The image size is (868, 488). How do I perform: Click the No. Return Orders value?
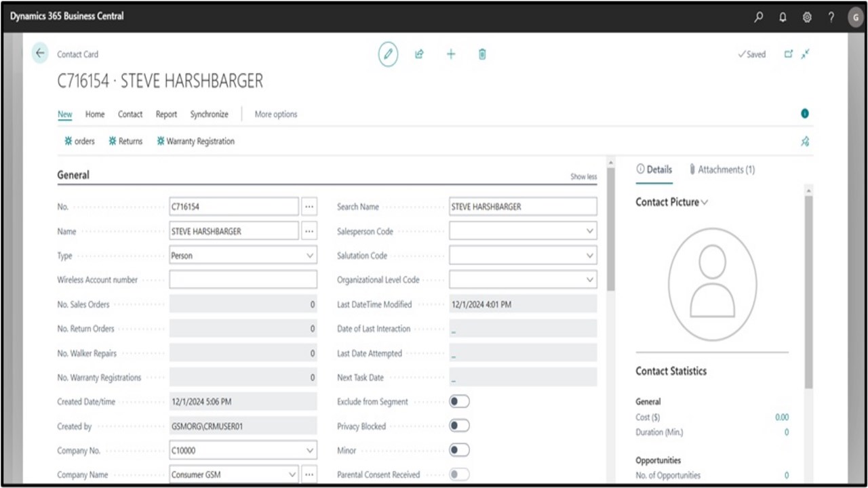[243, 329]
